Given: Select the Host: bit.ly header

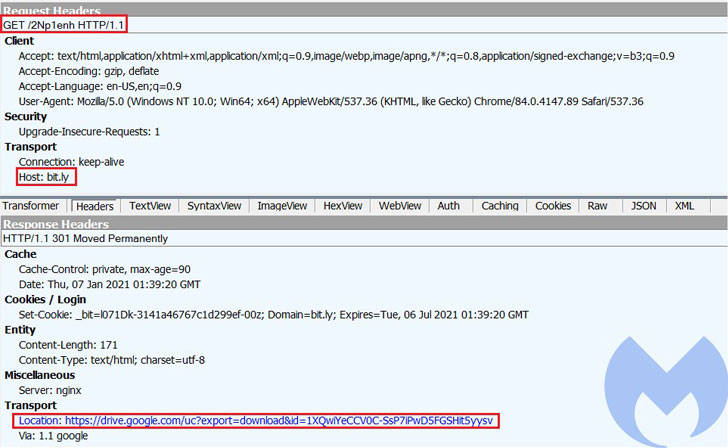Looking at the screenshot, I should click(x=46, y=177).
